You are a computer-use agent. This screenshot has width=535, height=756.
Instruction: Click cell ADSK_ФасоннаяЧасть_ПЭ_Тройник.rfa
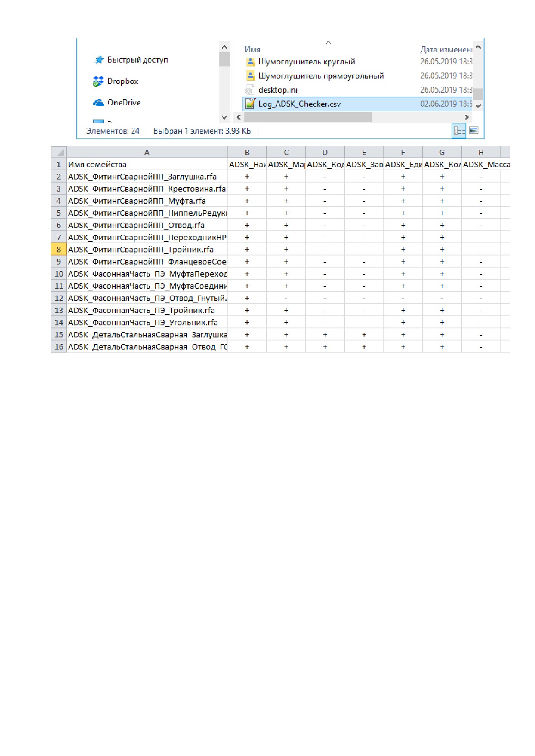click(x=147, y=310)
